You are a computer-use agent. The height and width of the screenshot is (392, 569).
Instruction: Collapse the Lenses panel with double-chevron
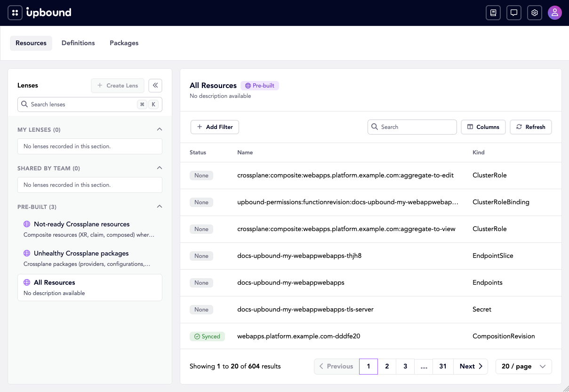(x=155, y=85)
